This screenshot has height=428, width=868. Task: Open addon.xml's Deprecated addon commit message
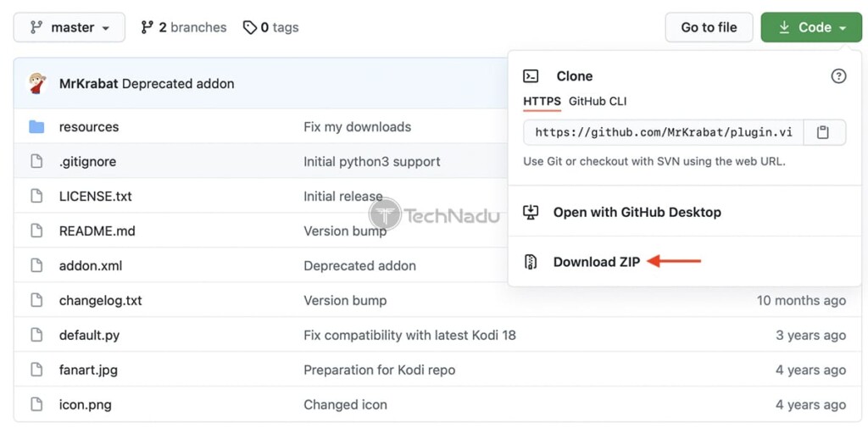tap(359, 266)
